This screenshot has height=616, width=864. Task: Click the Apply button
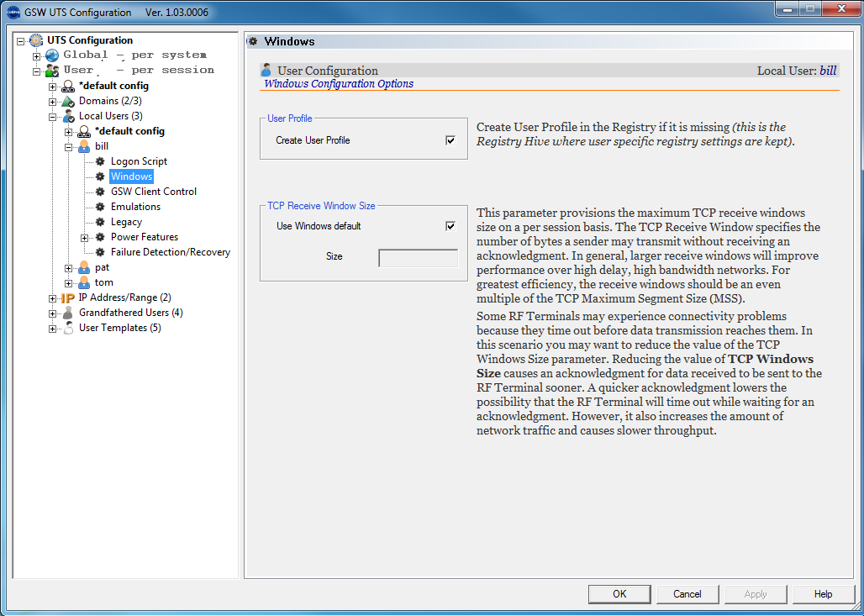tap(756, 594)
